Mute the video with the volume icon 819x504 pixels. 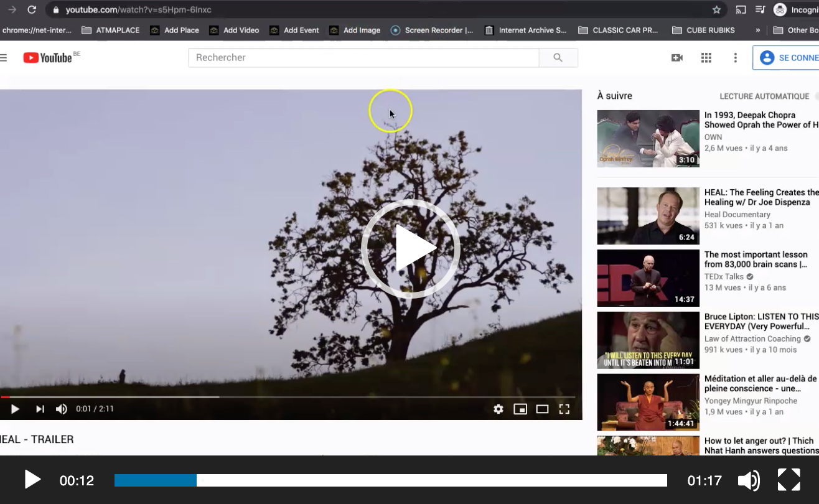point(60,409)
